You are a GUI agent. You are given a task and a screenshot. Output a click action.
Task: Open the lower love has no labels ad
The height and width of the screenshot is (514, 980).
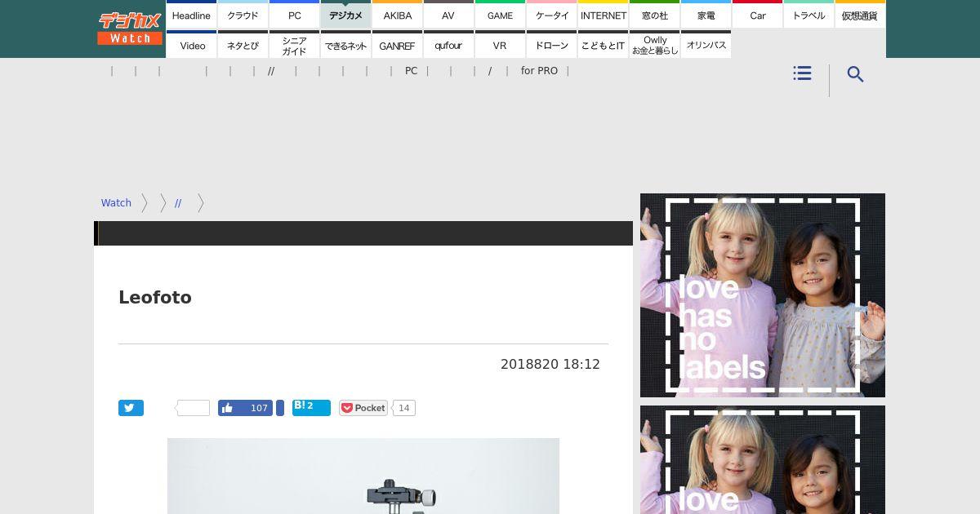(x=763, y=459)
